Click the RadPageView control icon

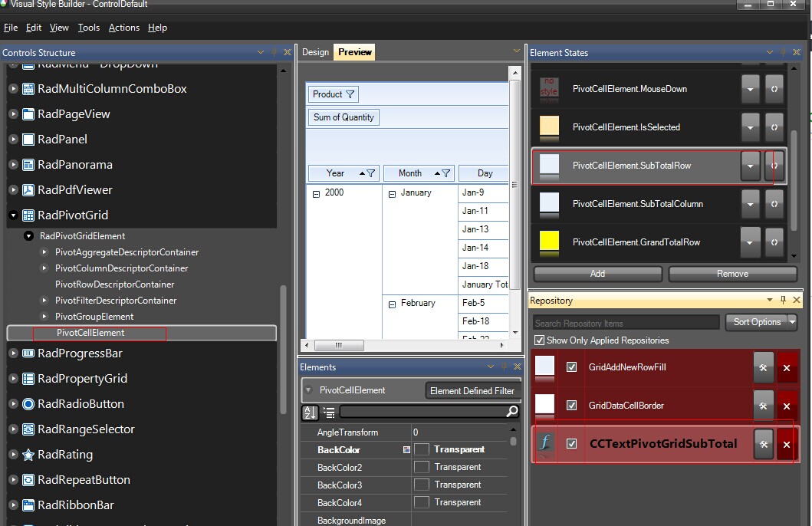(28, 114)
